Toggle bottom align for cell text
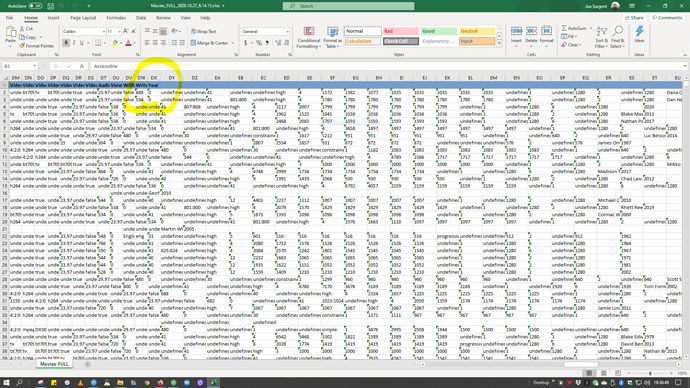This screenshot has width=690, height=388. pyautogui.click(x=163, y=31)
